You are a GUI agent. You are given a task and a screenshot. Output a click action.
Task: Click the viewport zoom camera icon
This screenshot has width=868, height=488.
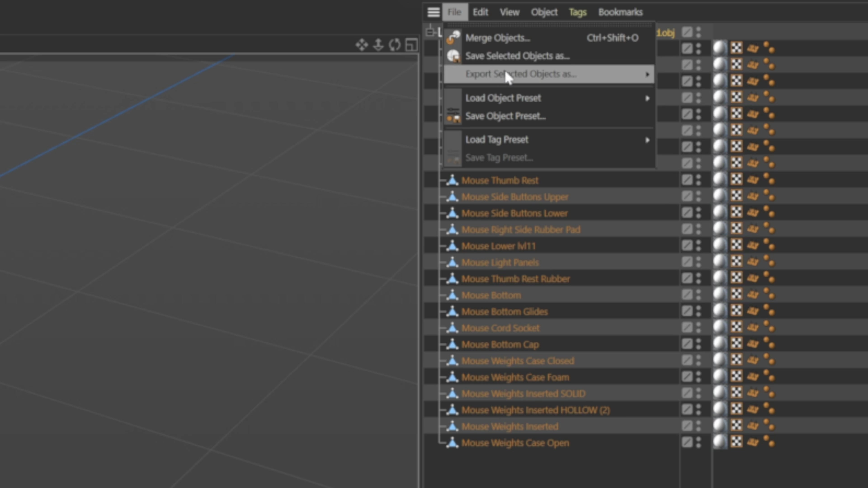click(378, 45)
